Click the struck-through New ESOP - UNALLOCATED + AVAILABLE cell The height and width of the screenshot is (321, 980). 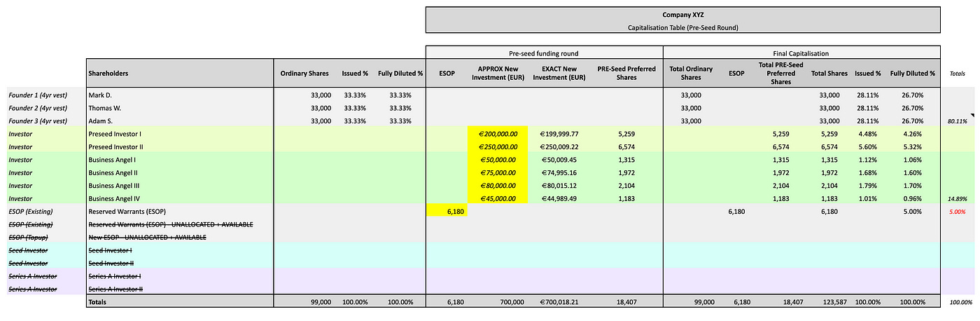click(x=148, y=238)
